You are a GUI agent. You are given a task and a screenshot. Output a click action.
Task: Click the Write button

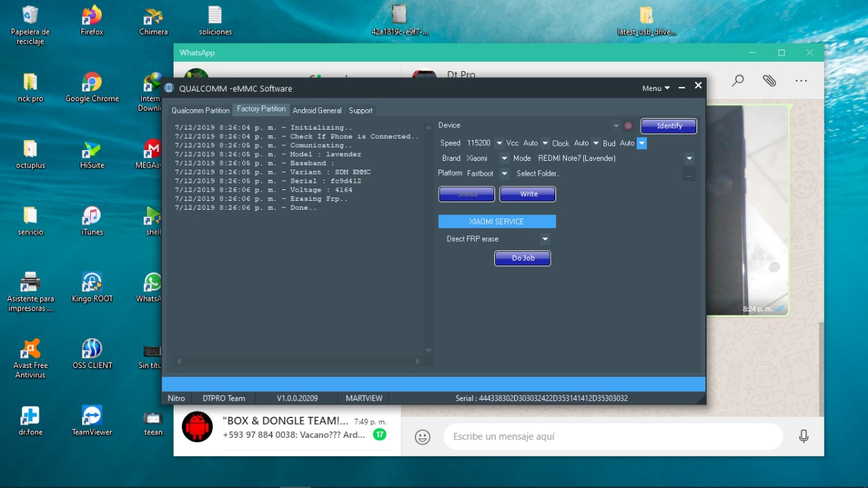[x=528, y=194]
